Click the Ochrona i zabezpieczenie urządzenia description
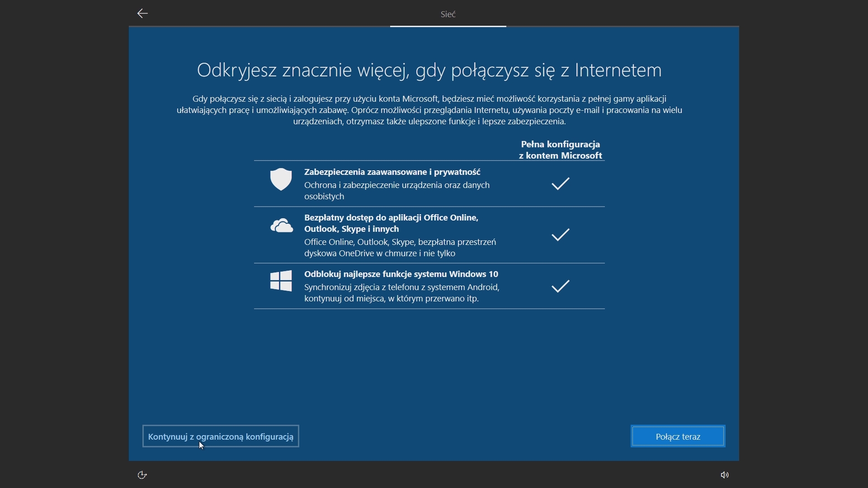The height and width of the screenshot is (488, 868). 396,191
